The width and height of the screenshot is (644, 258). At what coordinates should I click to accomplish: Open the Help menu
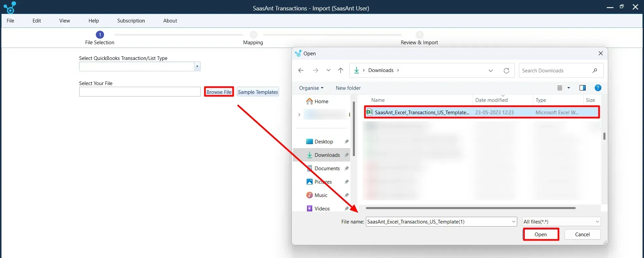click(94, 21)
